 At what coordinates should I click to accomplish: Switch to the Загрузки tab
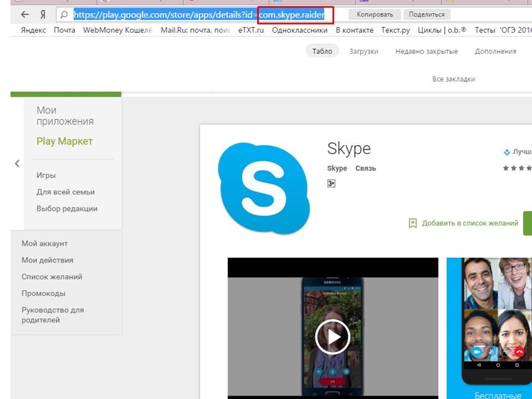[x=364, y=51]
